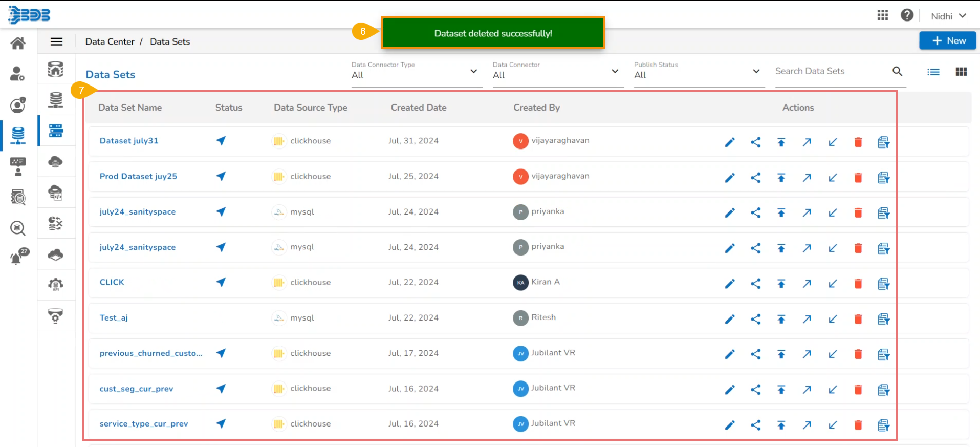Click the share icon for CLICK dataset
This screenshot has width=980, height=447.
pyautogui.click(x=755, y=284)
